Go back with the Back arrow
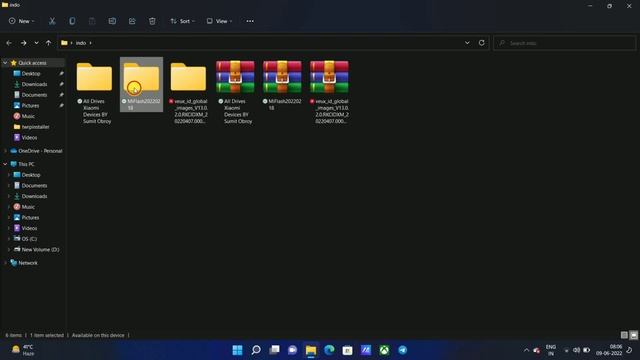 tap(9, 43)
